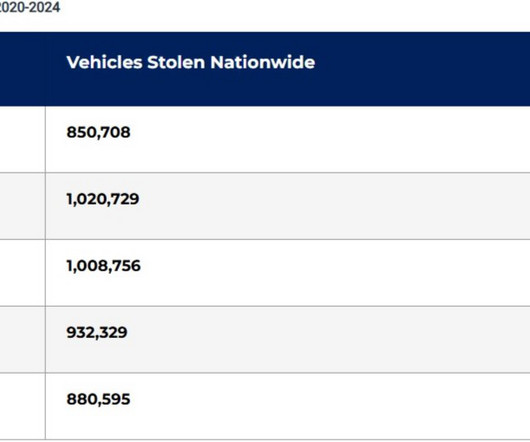
Task: Click the first-column cell beside 880,595
Action: coord(22,406)
